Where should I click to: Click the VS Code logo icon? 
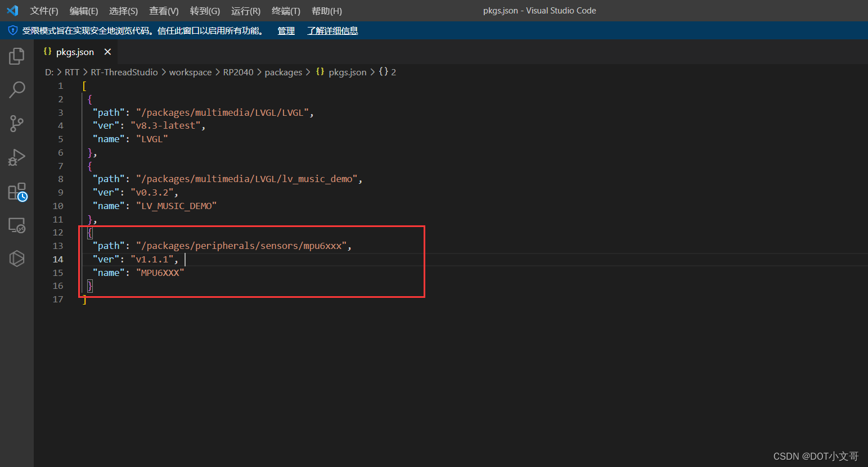pyautogui.click(x=12, y=11)
